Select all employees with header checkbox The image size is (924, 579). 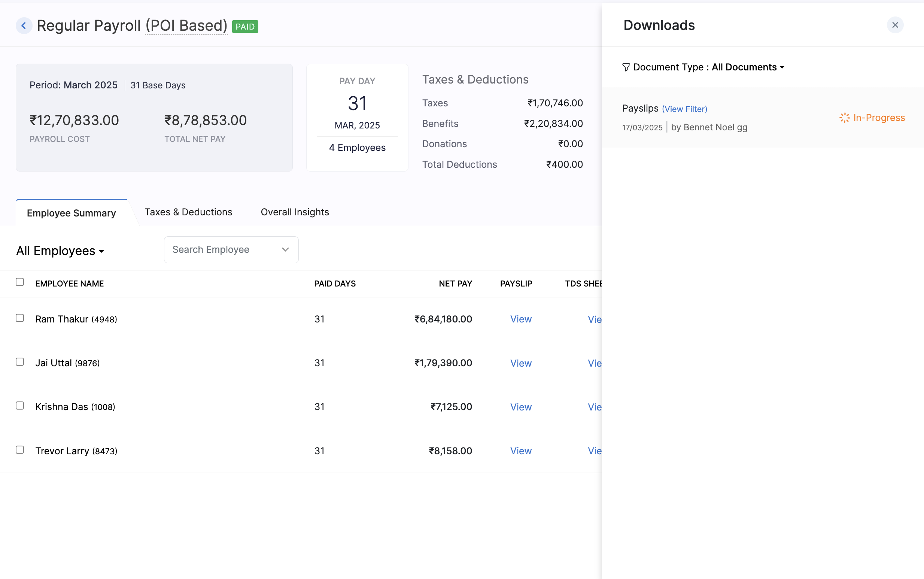click(x=20, y=282)
